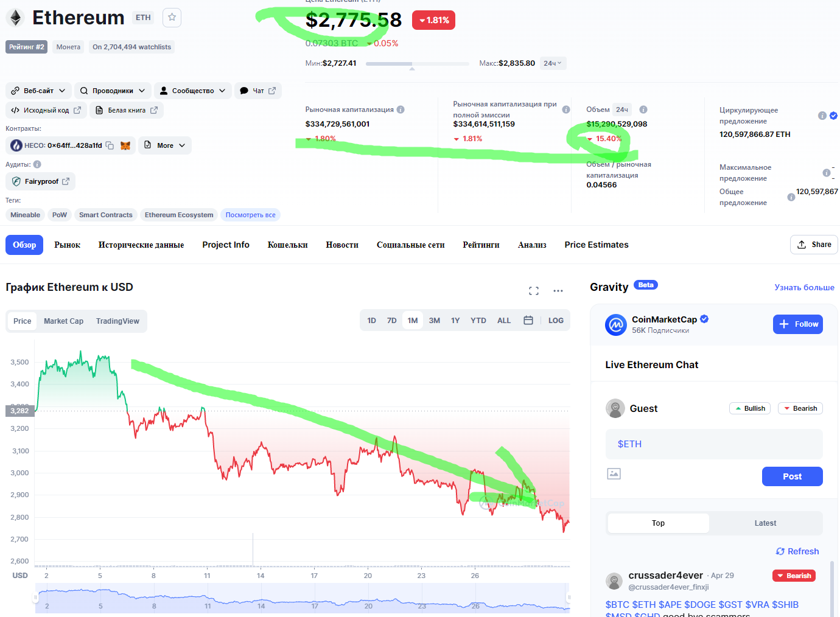Attach an image to the chat post

[x=614, y=473]
